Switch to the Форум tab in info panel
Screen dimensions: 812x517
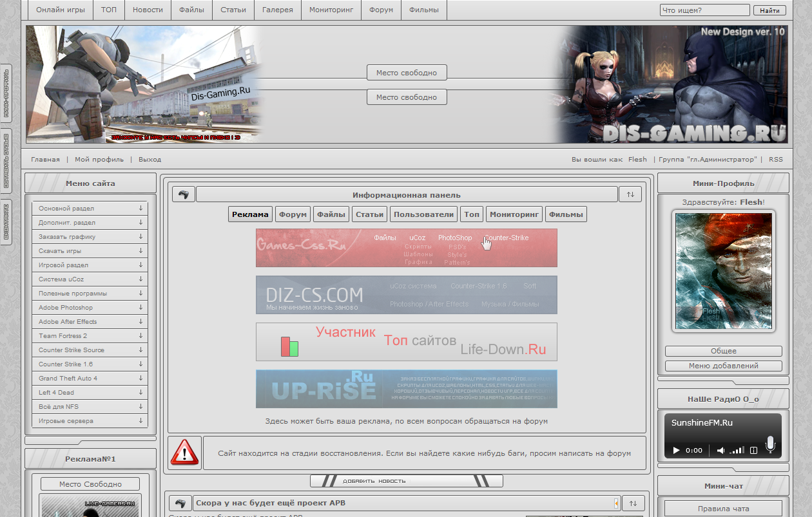pos(293,214)
